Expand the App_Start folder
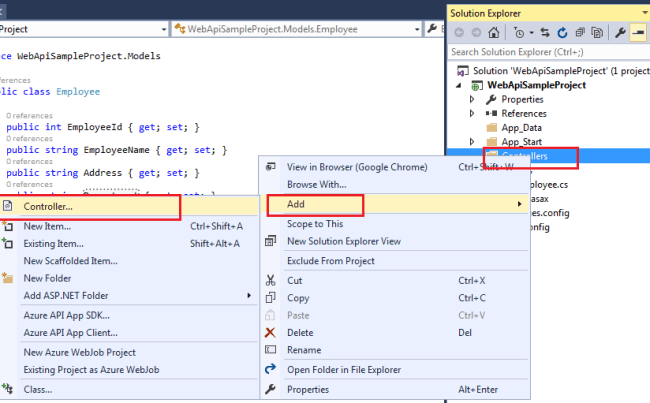 (472, 142)
